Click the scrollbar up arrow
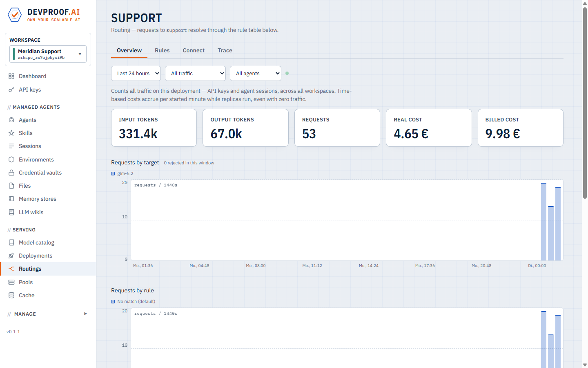 tap(585, 3)
